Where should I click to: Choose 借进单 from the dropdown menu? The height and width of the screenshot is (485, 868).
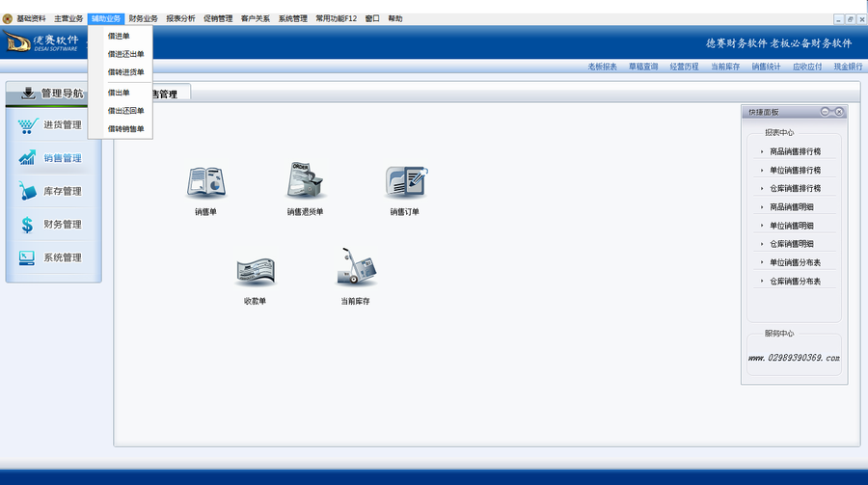[x=121, y=36]
